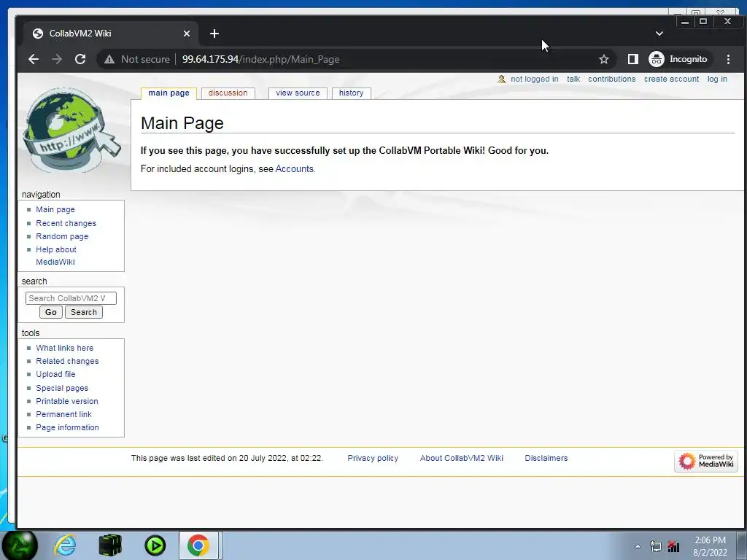Click the not logged in user icon
This screenshot has height=560, width=747.
coord(501,79)
